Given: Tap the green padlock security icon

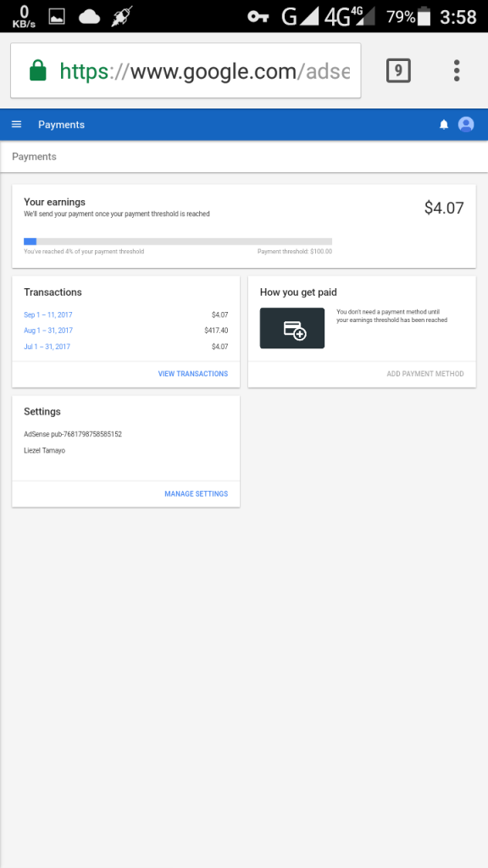Looking at the screenshot, I should pos(37,71).
